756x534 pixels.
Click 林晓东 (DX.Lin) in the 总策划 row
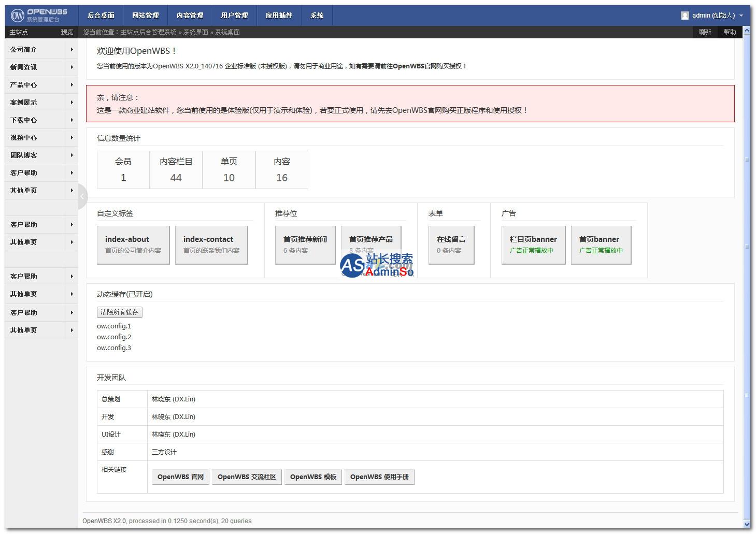174,399
